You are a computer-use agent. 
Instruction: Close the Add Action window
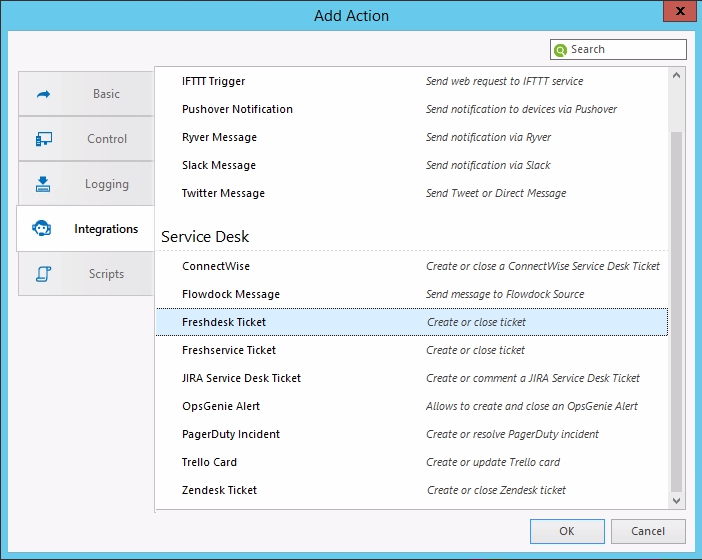coord(680,11)
